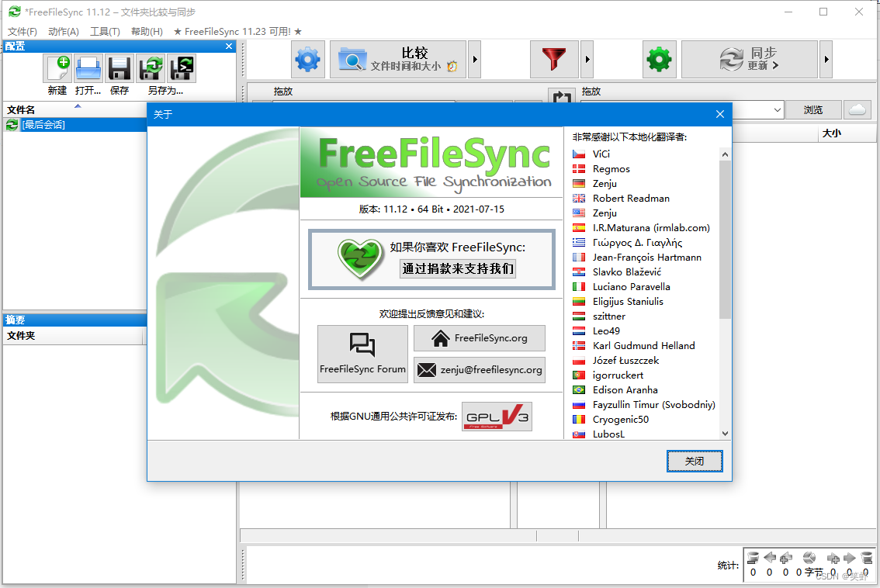The image size is (880, 588).
Task: Click translator entry Luciano Paravella
Action: coord(632,287)
